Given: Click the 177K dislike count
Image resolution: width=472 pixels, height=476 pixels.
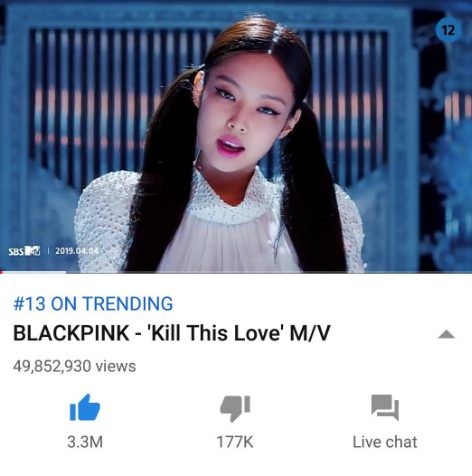Looking at the screenshot, I should point(235,442).
